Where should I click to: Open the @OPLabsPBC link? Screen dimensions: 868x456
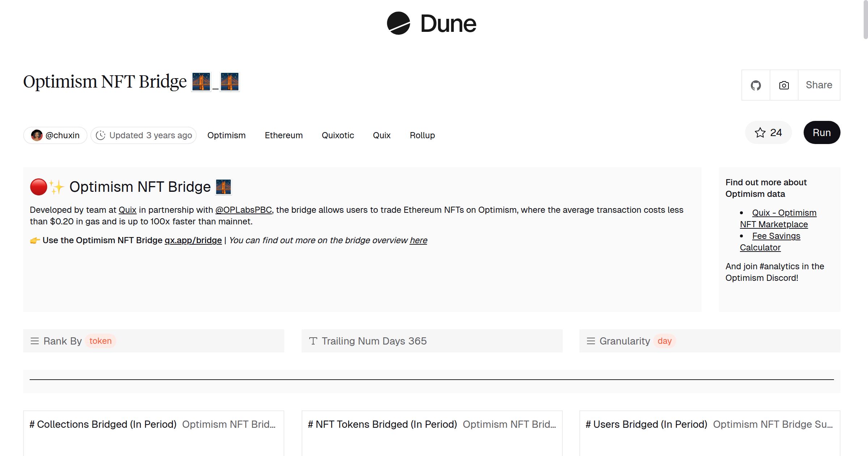243,210
